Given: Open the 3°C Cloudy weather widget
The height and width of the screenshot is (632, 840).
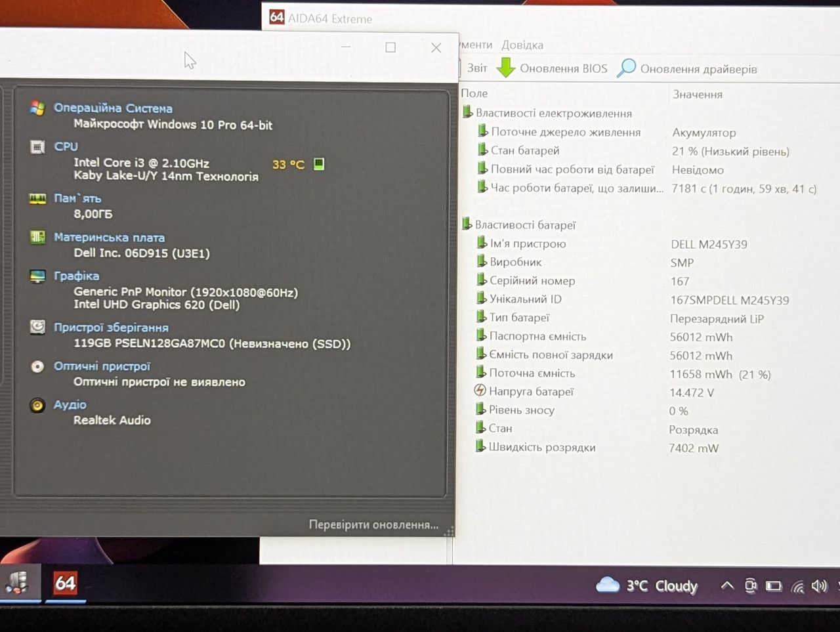Looking at the screenshot, I should coord(646,585).
